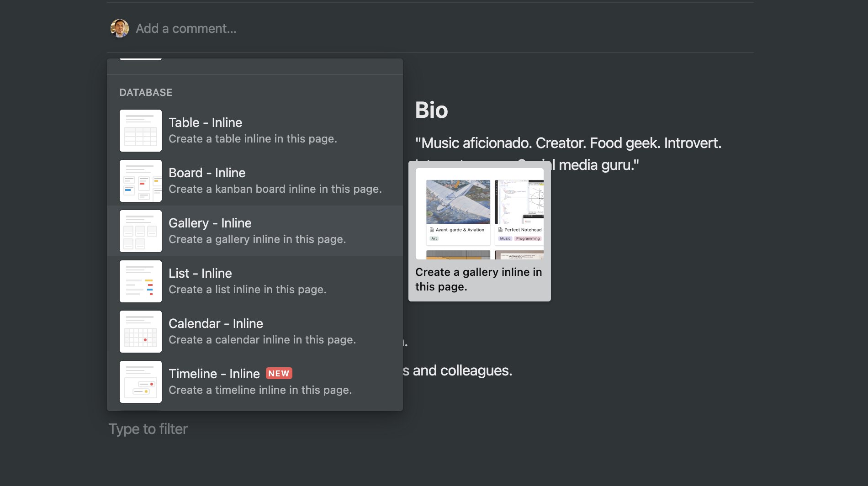Image resolution: width=868 pixels, height=486 pixels.
Task: Click the tooltip caption "Create a gallery inline"
Action: coord(479,279)
